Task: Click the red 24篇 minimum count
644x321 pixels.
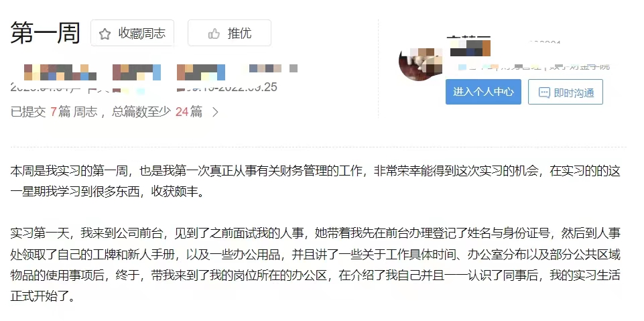Action: 189,112
